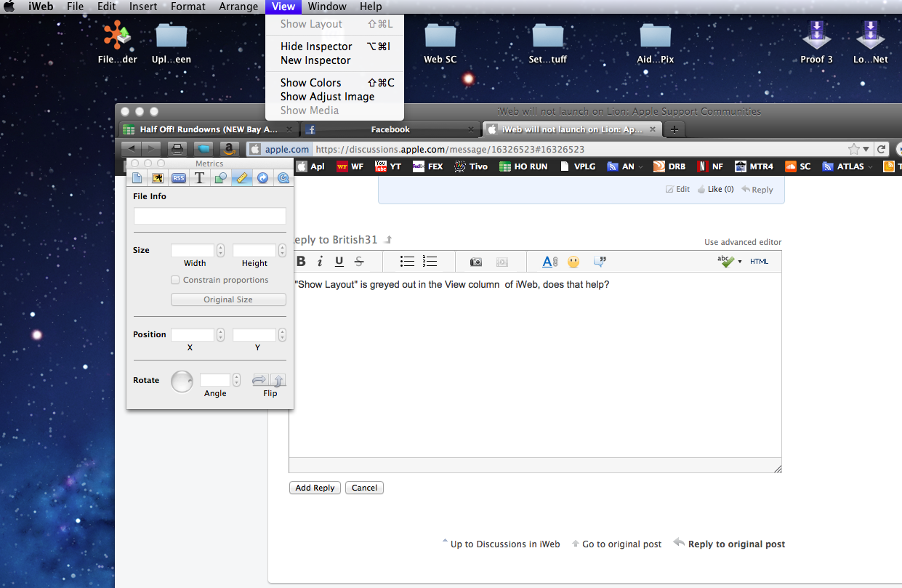Open the Insert menu
This screenshot has width=902, height=588.
click(x=143, y=7)
